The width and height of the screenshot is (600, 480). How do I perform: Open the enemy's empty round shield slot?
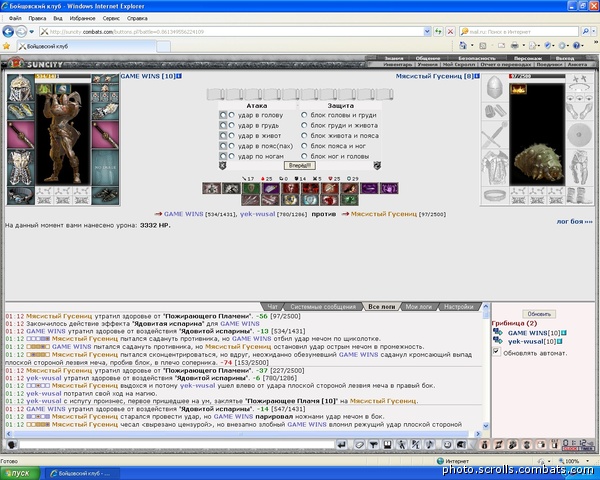point(579,135)
